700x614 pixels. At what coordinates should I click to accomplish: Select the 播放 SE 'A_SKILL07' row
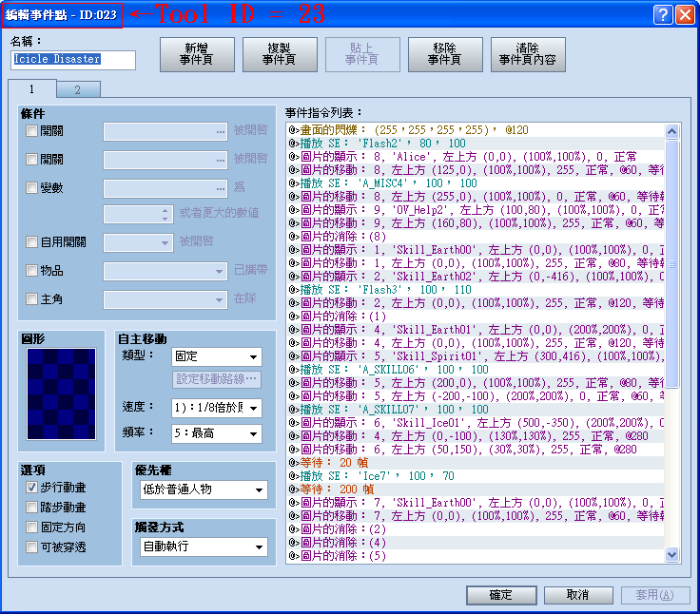[x=475, y=410]
